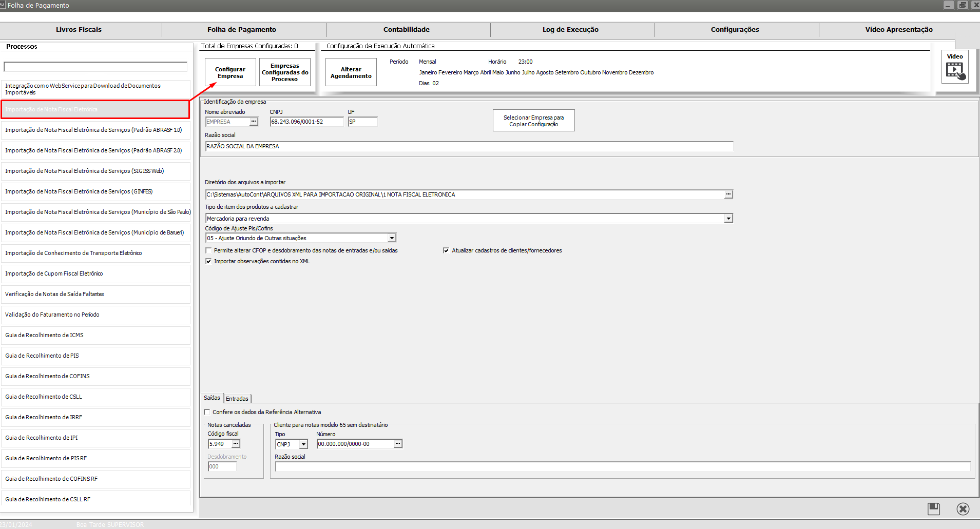Select Guia de Recolhimento de ICMS
Viewport: 980px width, 529px height.
95,336
